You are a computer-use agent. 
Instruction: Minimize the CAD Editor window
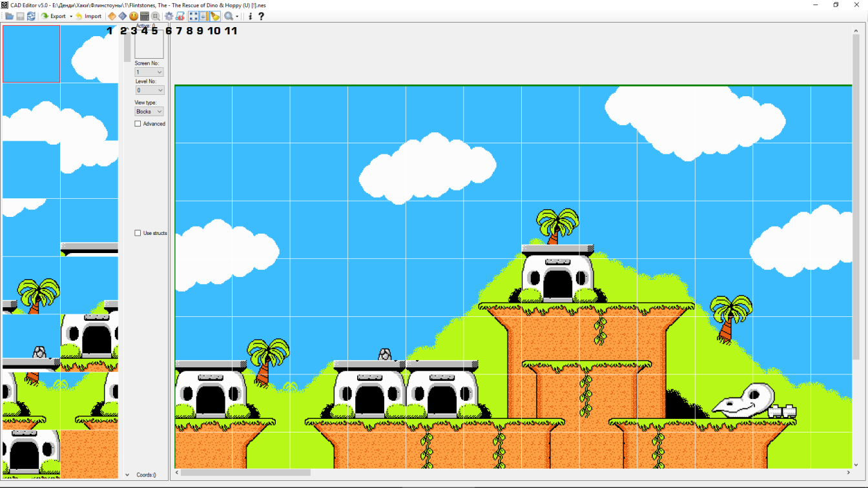[x=814, y=5]
